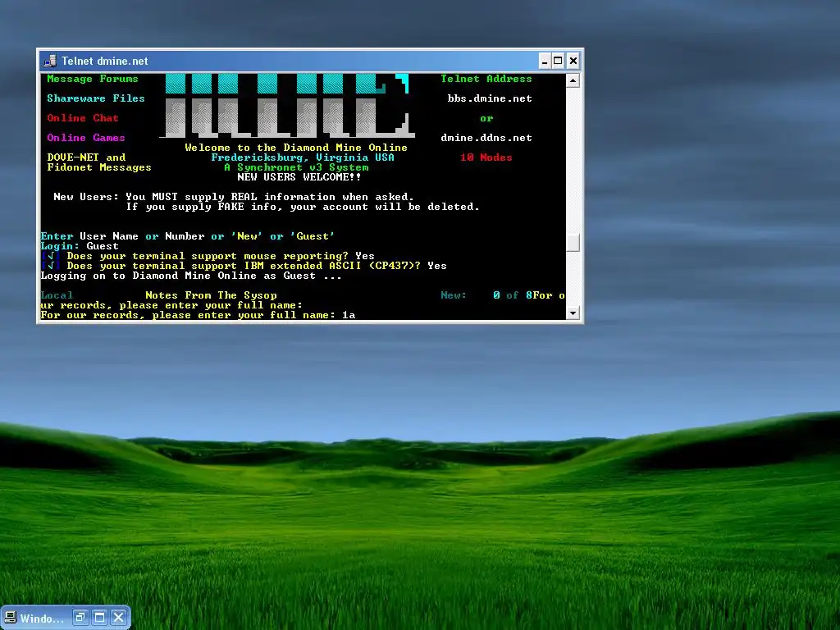Click 'Enter User Name or Number' prompt line
The image size is (840, 630).
point(188,236)
